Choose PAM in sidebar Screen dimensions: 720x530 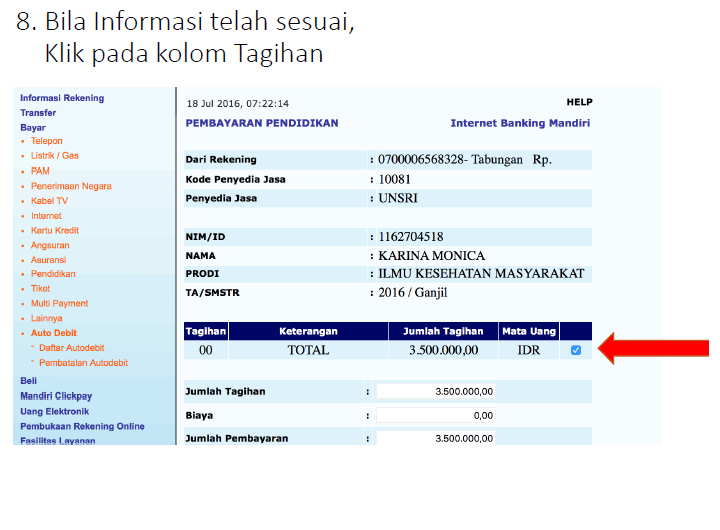click(x=40, y=171)
